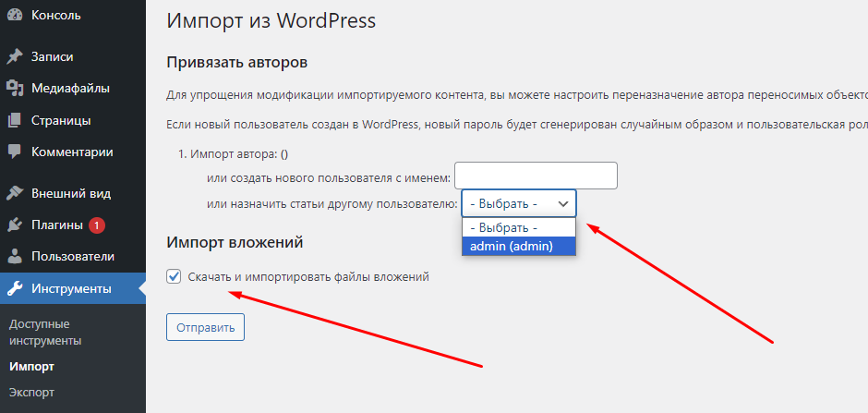Viewport: 868px width, 413px height.
Task: Click the "Импорт вложений" heading
Action: (235, 242)
